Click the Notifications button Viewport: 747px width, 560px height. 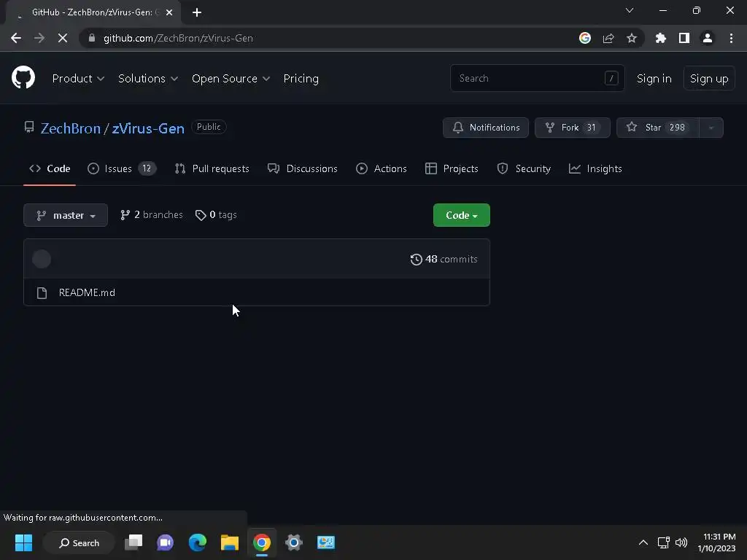point(485,128)
